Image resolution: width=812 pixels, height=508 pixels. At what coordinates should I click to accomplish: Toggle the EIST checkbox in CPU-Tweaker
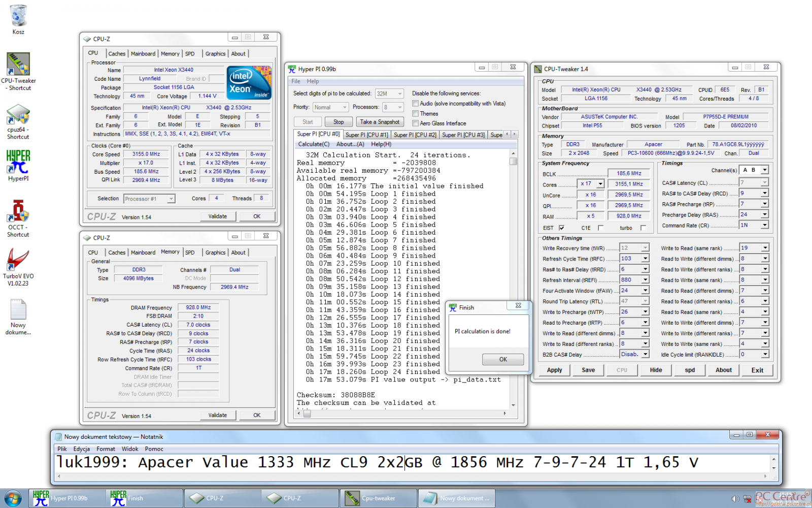coord(561,228)
